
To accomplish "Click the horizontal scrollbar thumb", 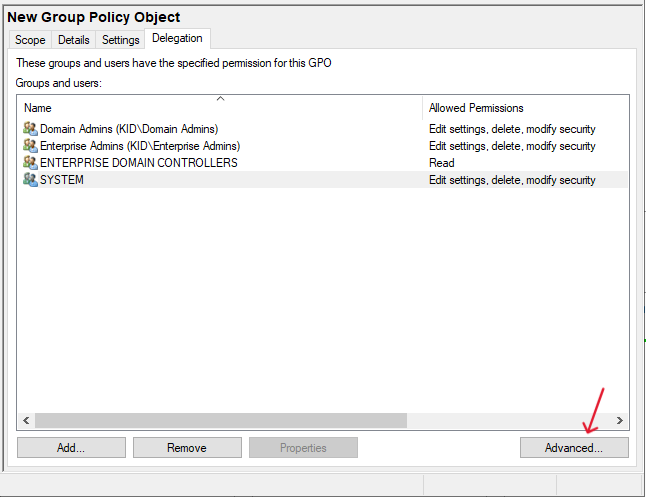I will (220, 421).
